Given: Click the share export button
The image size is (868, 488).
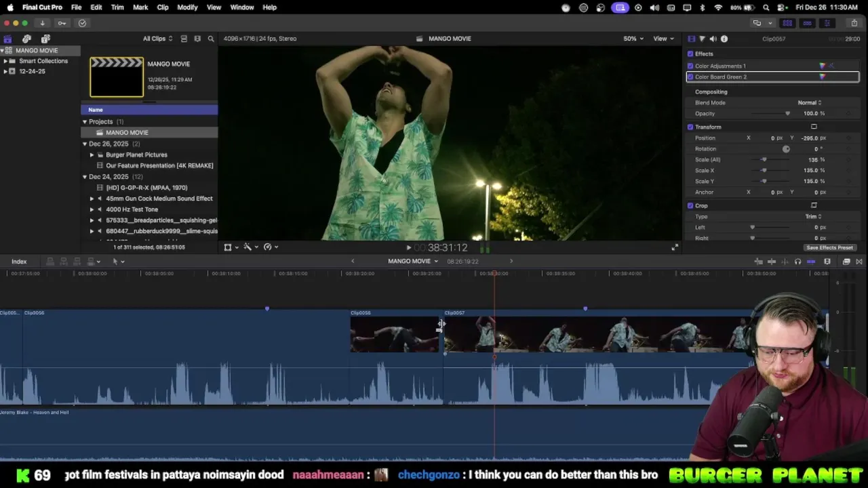Looking at the screenshot, I should pyautogui.click(x=854, y=23).
